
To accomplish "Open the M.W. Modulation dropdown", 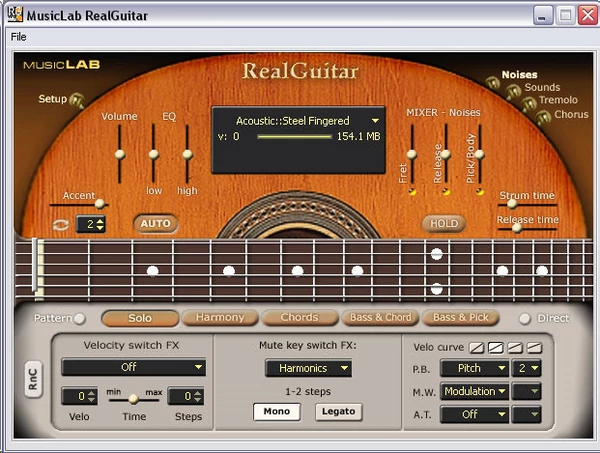I will [474, 391].
